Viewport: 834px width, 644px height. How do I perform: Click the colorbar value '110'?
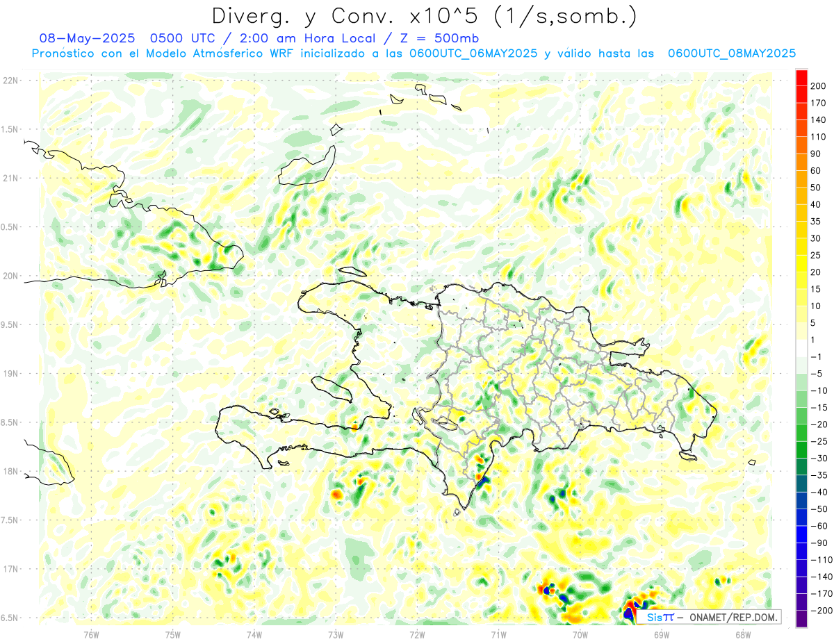pos(819,137)
